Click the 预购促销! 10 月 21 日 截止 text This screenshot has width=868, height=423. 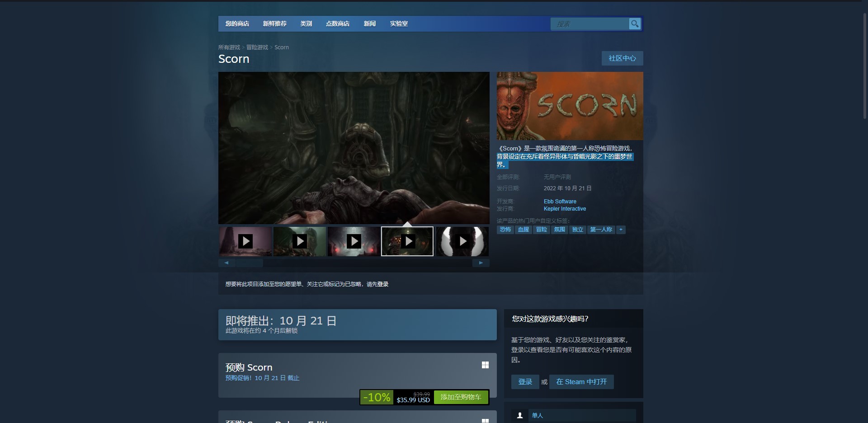[x=262, y=378]
